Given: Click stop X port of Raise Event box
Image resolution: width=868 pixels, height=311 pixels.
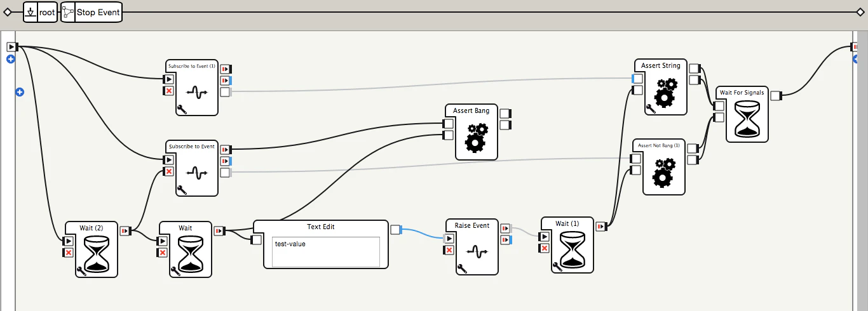Looking at the screenshot, I should click(x=449, y=250).
